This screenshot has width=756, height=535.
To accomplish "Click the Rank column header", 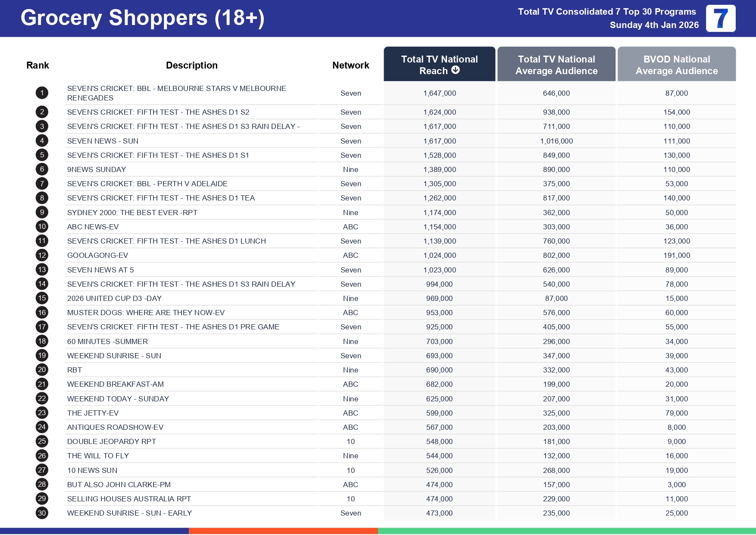I will click(x=37, y=66).
